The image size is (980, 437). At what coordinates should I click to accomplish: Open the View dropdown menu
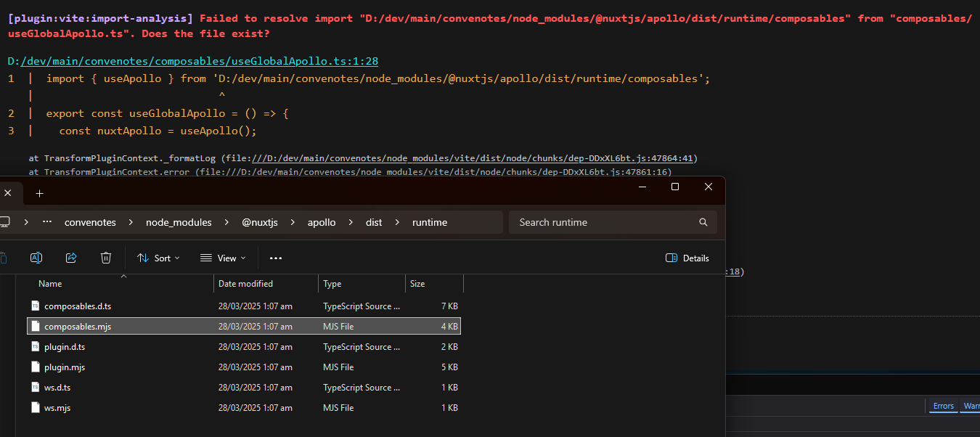[x=223, y=258]
